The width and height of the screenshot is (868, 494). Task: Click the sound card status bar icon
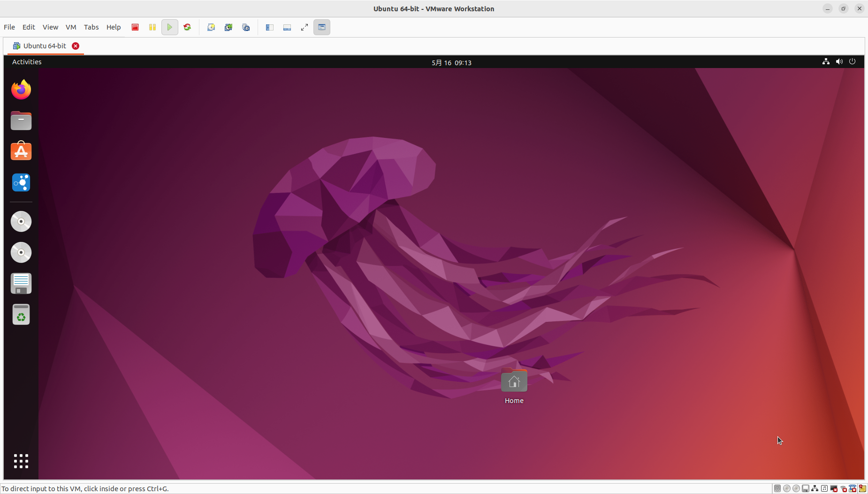pyautogui.click(x=824, y=488)
